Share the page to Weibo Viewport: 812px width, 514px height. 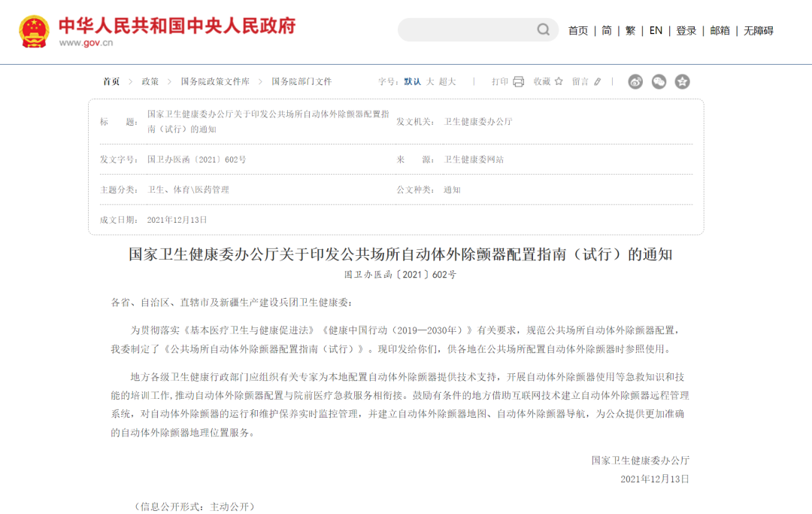point(636,81)
